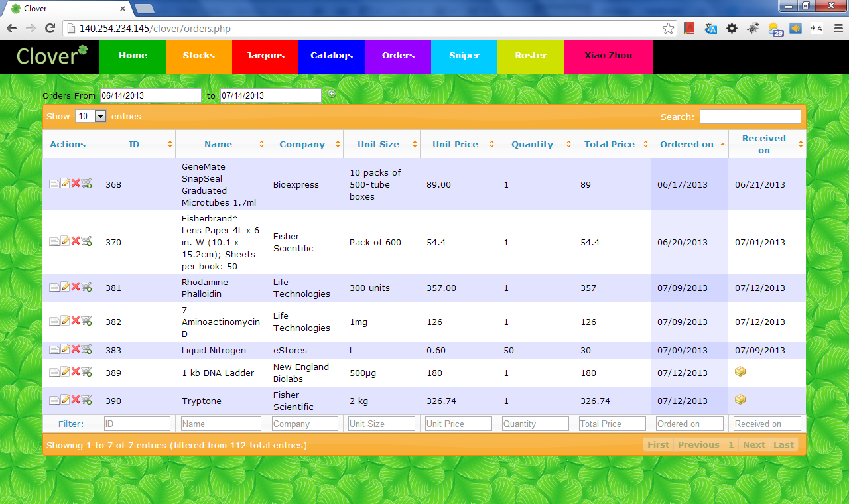Click the add-to-cart icon for order 383

[x=87, y=349]
